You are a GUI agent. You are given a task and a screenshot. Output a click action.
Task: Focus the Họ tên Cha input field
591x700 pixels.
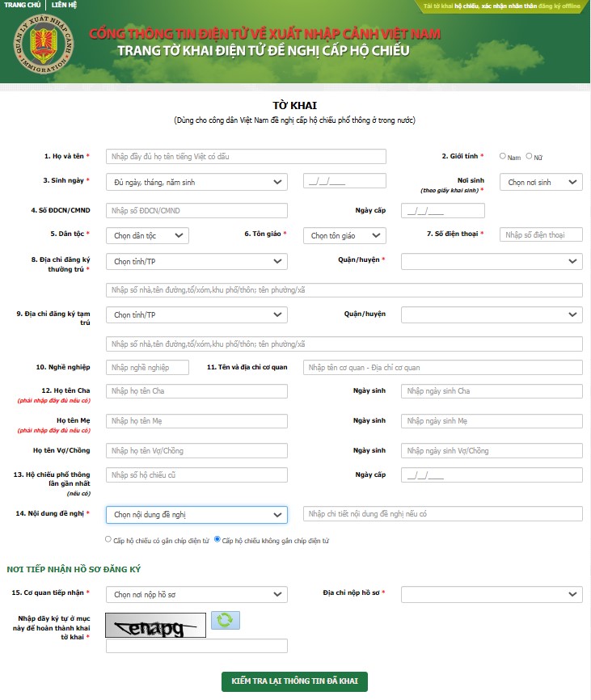coord(196,391)
